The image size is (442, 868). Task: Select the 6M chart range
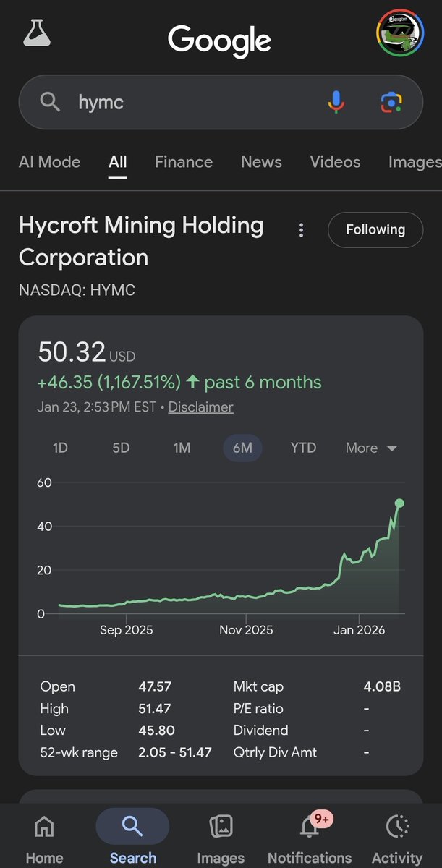point(242,448)
